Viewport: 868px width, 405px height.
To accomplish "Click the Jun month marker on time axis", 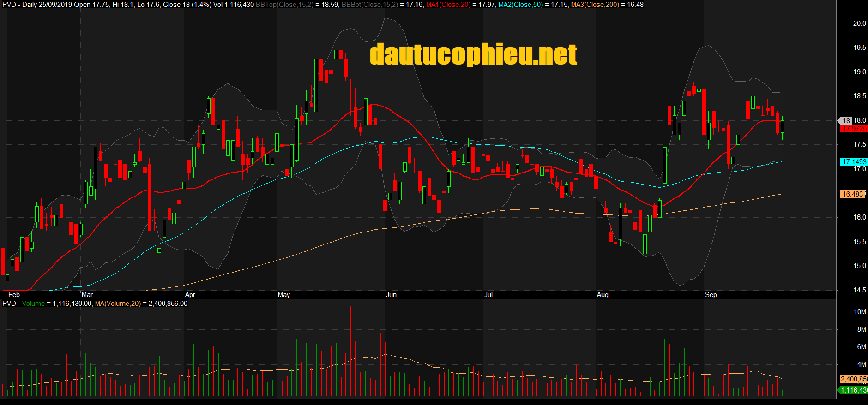I will click(391, 295).
